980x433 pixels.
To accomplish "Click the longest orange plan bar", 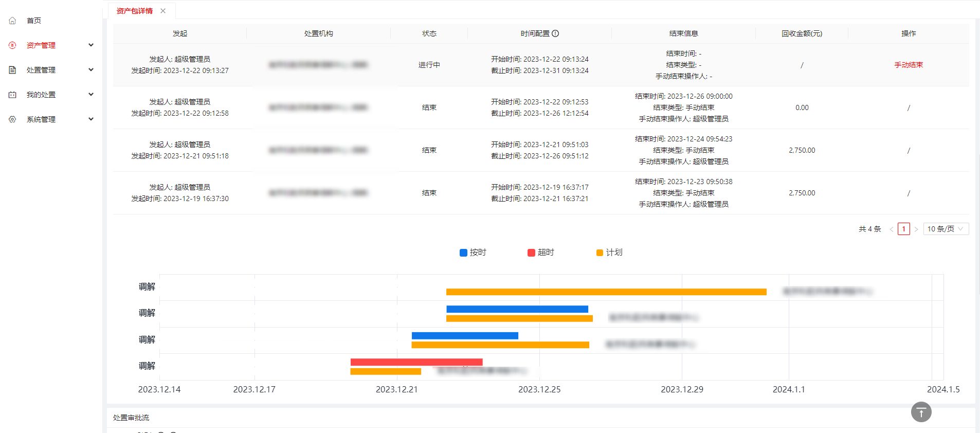I will click(x=606, y=292).
